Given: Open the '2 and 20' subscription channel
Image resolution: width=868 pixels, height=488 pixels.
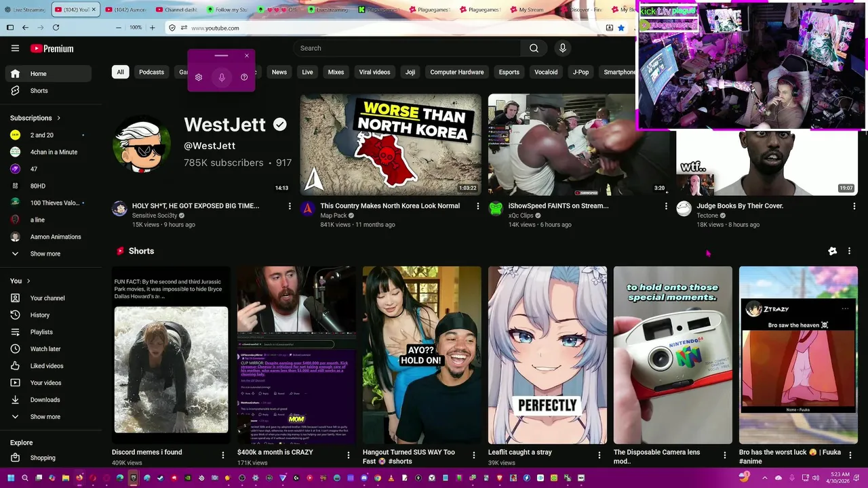Looking at the screenshot, I should 48,135.
